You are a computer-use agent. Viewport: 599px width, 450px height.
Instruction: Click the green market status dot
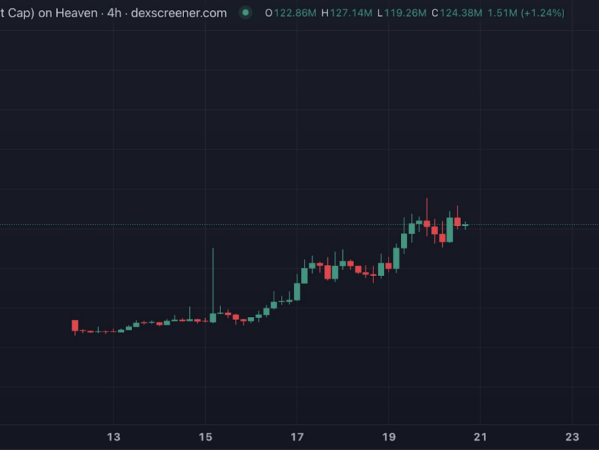coord(246,13)
